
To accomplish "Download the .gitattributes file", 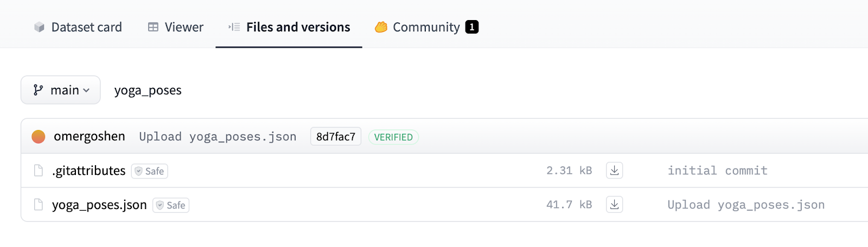I will point(614,171).
